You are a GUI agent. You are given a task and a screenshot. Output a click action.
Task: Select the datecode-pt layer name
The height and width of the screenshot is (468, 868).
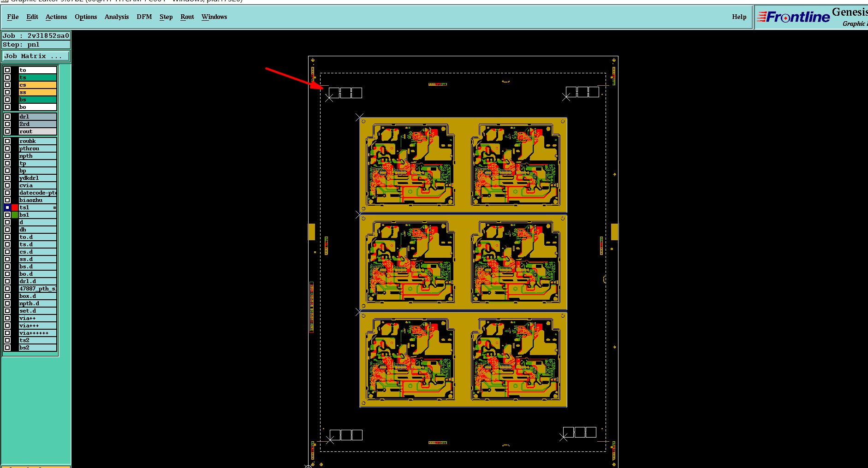(x=37, y=193)
